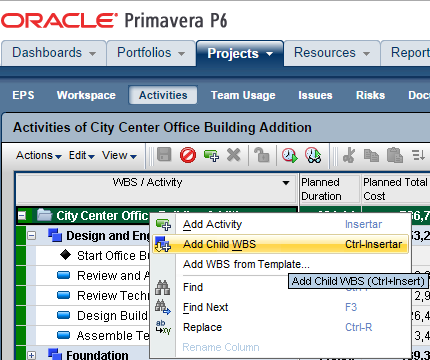The image size is (430, 360).
Task: Go to the Workspace page
Action: click(x=86, y=95)
